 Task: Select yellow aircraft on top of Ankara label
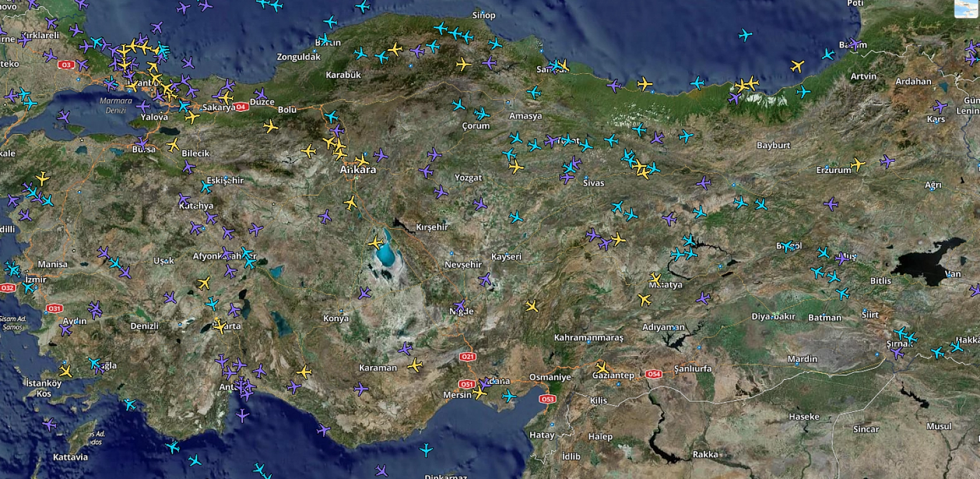coord(361,161)
